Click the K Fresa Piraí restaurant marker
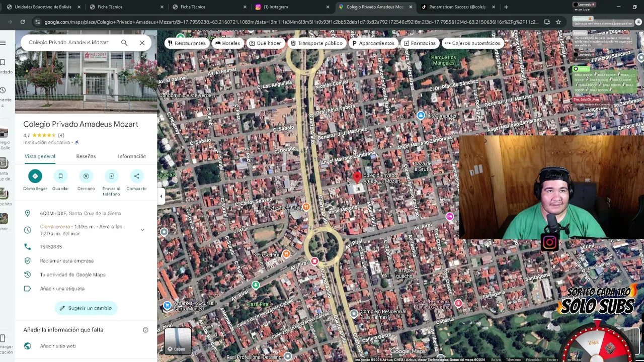Viewport: 644px width, 362px height. click(286, 254)
